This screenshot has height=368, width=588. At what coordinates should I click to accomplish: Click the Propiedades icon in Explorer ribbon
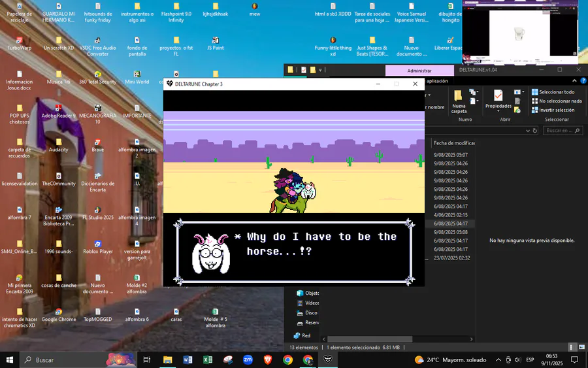click(x=498, y=95)
